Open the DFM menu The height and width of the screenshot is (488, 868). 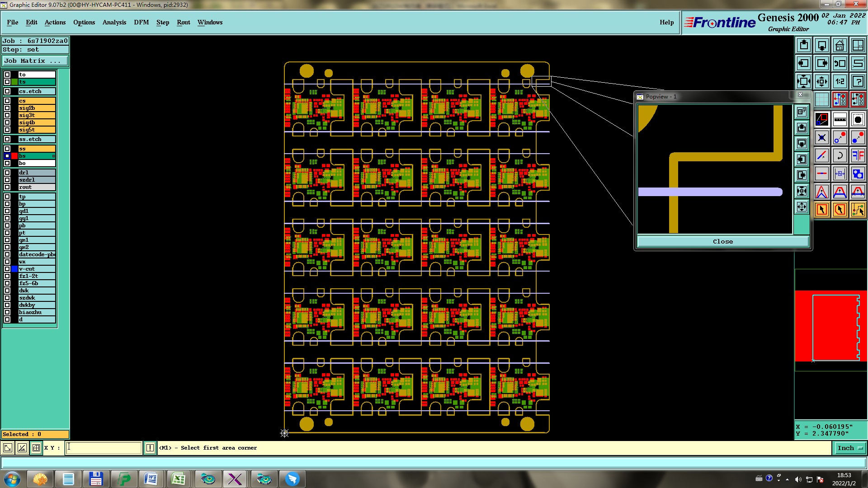point(141,22)
